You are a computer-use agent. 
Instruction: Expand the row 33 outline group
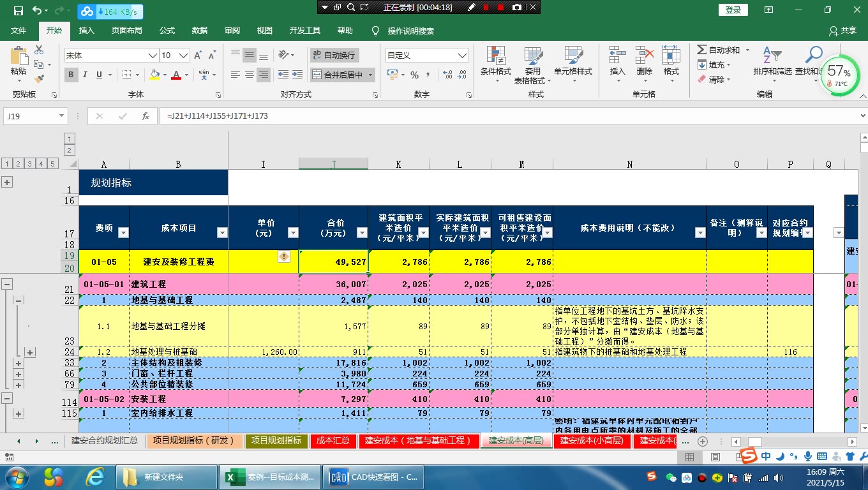19,363
